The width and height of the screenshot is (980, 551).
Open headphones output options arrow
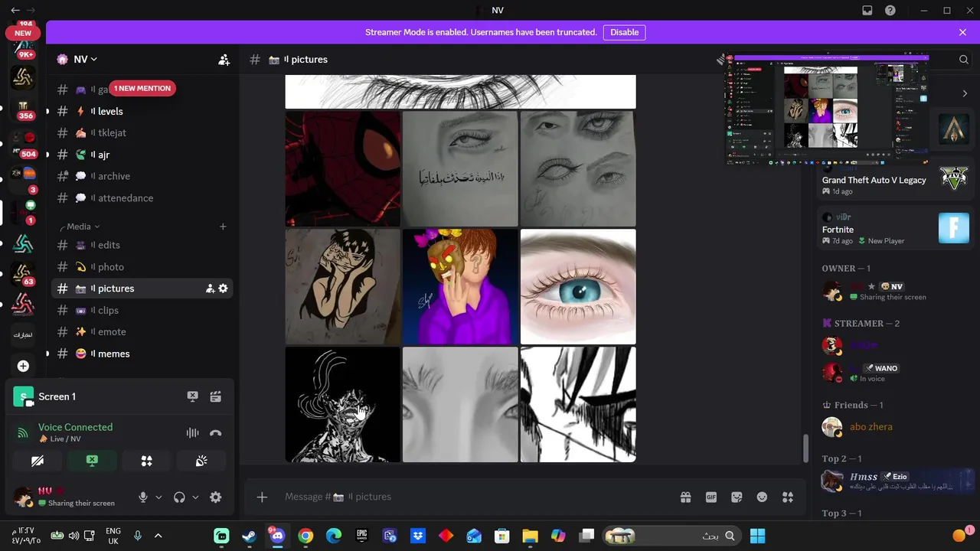(x=195, y=497)
